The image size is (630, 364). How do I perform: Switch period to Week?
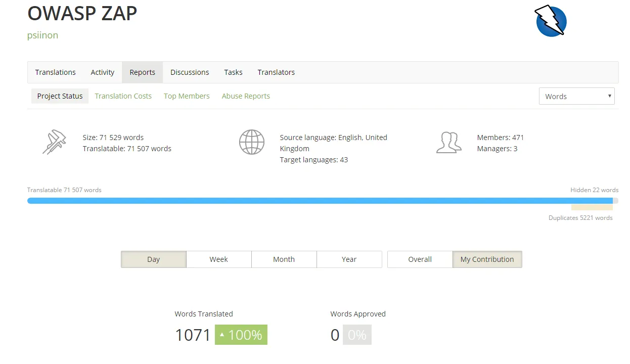pos(219,259)
